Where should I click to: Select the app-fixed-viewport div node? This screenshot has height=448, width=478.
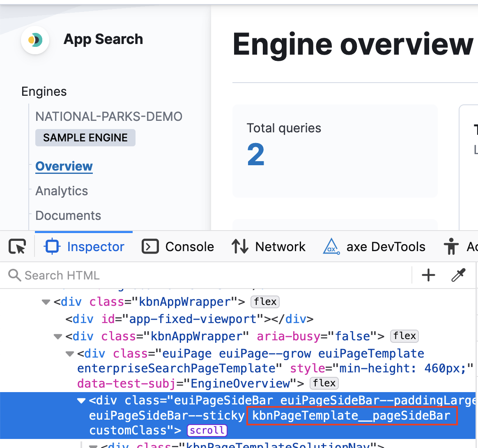189,319
